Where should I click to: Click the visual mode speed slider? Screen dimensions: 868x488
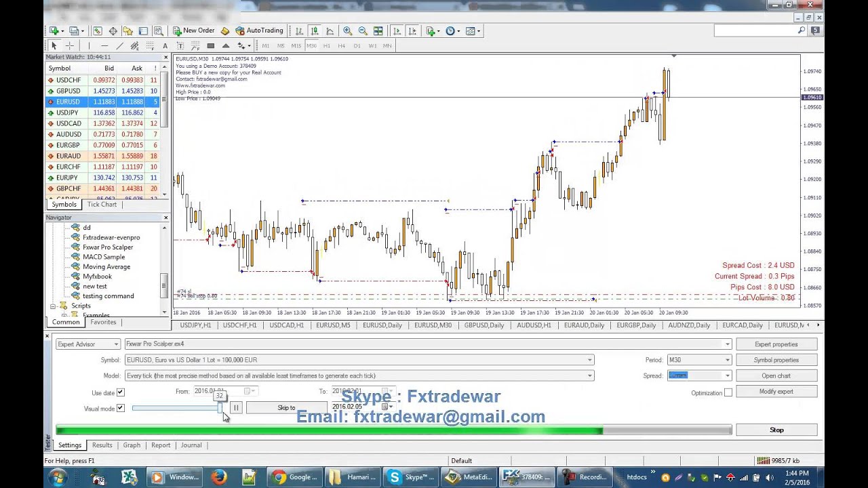pos(177,408)
